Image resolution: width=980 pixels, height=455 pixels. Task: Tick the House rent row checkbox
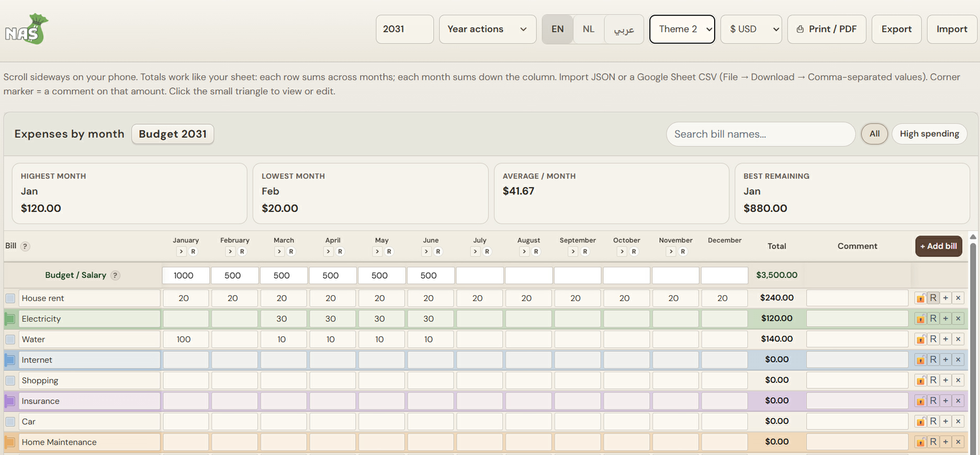tap(10, 298)
